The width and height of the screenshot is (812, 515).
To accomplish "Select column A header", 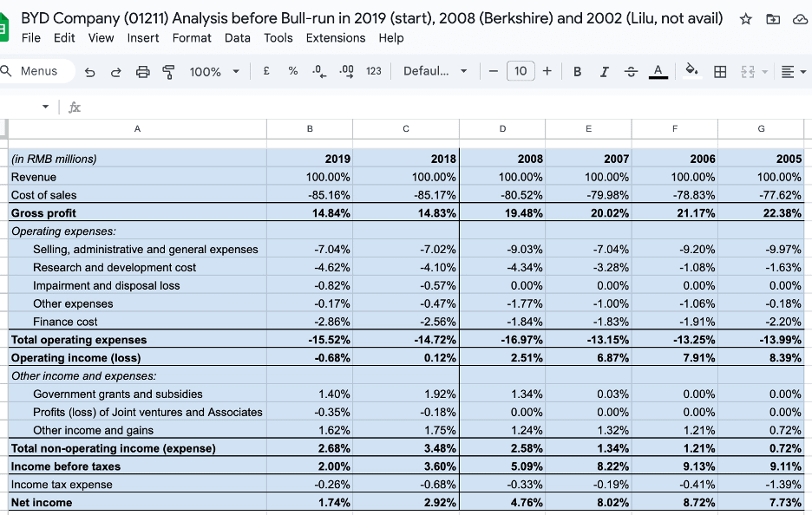I will (137, 129).
